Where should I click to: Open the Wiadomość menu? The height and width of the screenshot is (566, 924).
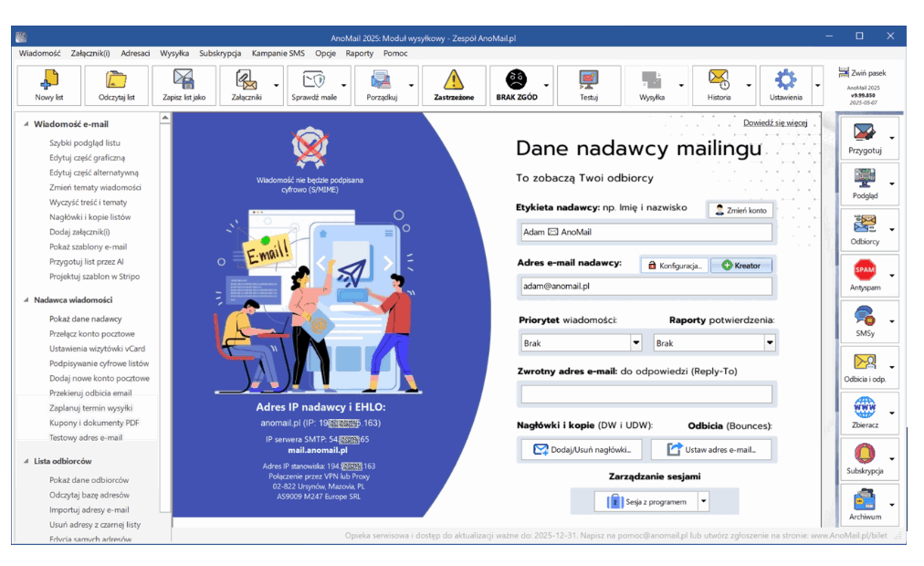[39, 53]
